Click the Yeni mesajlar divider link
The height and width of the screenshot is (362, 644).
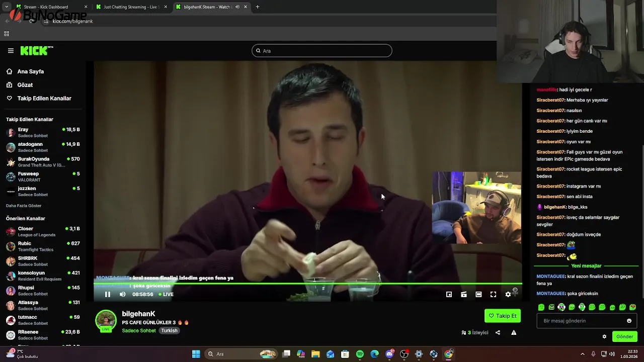point(586,265)
